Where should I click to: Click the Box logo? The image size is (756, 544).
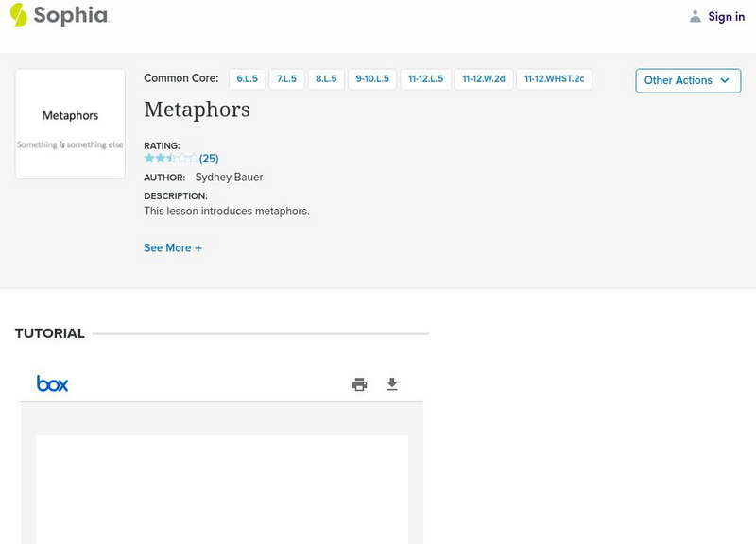click(52, 383)
